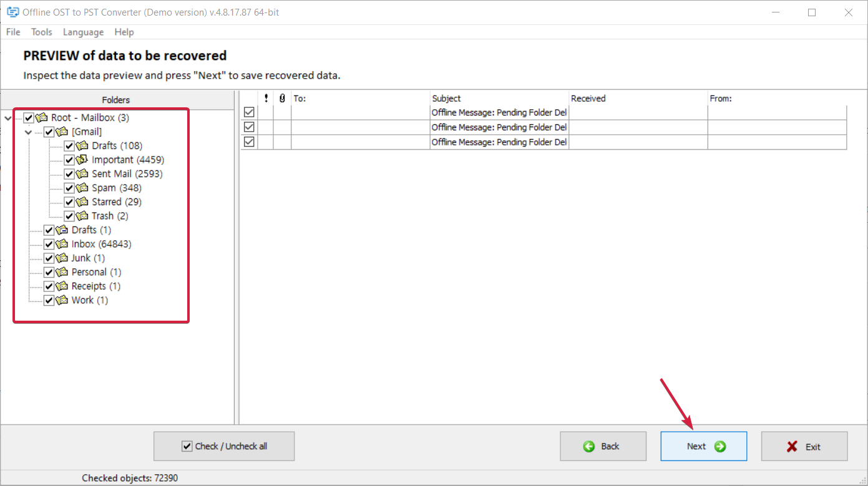
Task: Untick the Drafts (108) checkbox
Action: 69,145
